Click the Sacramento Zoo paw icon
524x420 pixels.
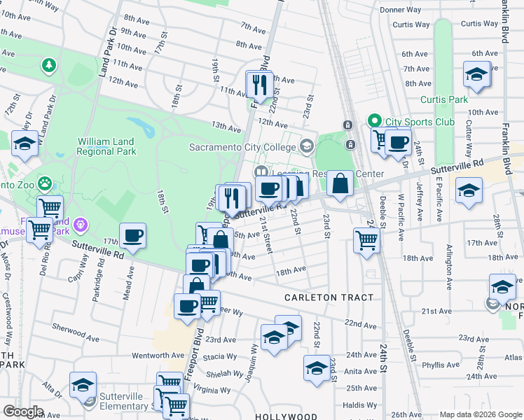coord(44,183)
